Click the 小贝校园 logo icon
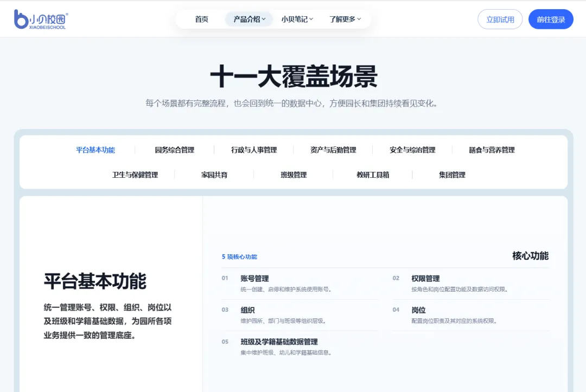The height and width of the screenshot is (392, 586). click(x=41, y=19)
